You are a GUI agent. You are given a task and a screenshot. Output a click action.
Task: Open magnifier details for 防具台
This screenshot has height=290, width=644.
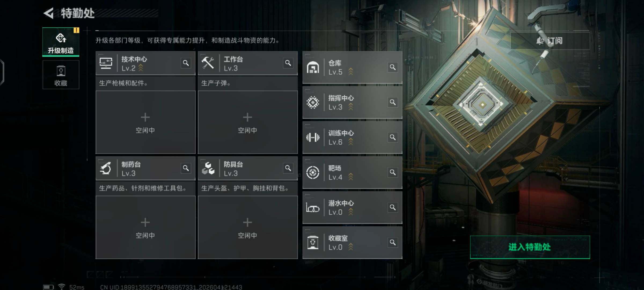288,168
